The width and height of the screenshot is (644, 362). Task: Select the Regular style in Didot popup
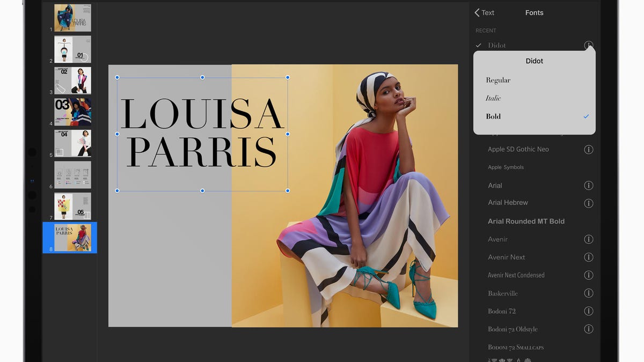pos(498,80)
